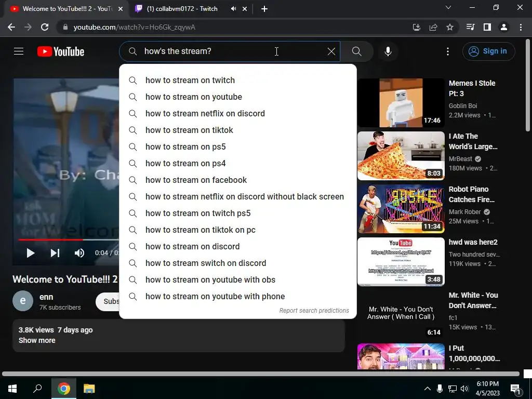Viewport: 532px width, 399px height.
Task: Open Robot Piano Catches Fire video title
Action: point(472,194)
